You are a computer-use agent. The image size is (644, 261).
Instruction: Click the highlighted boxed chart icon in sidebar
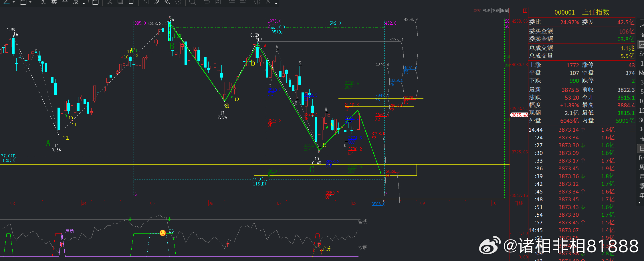click(x=641, y=45)
